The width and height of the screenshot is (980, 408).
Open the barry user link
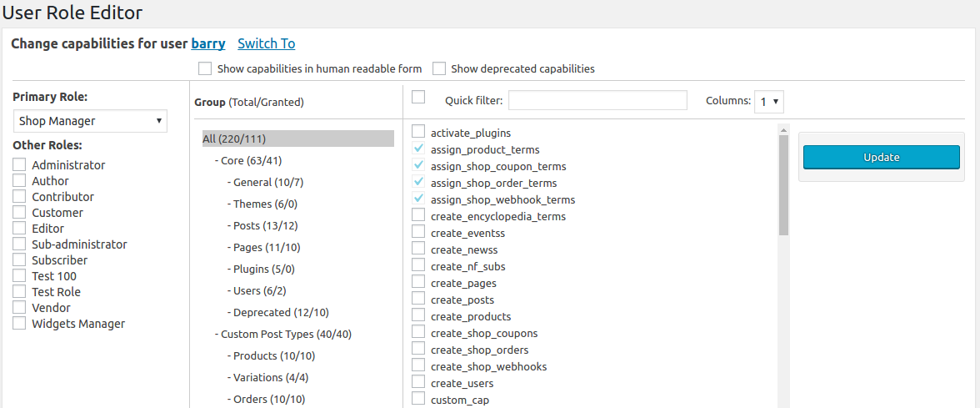tap(207, 43)
